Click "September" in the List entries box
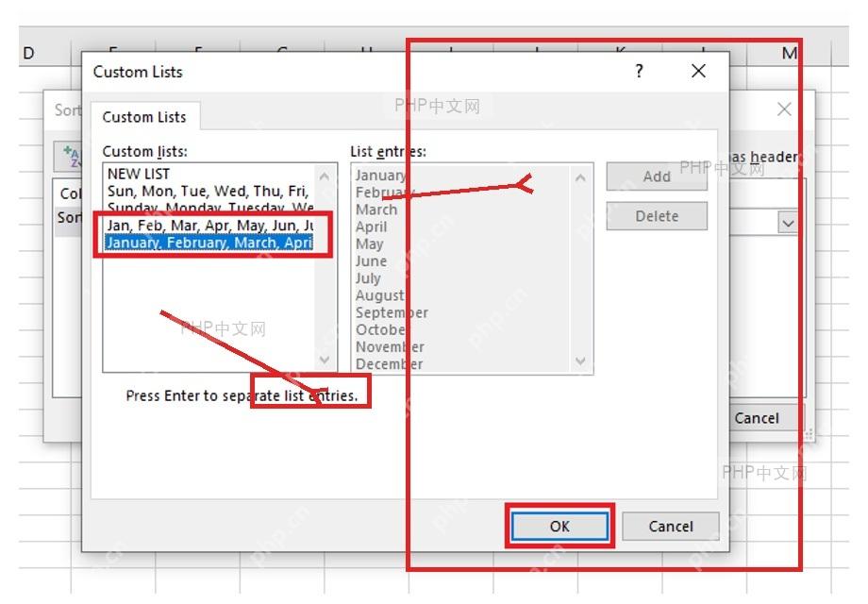868x604 pixels. [x=392, y=312]
